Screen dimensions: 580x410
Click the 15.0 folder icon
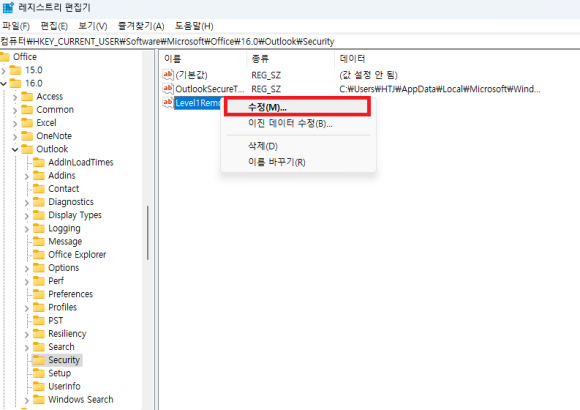coord(15,70)
